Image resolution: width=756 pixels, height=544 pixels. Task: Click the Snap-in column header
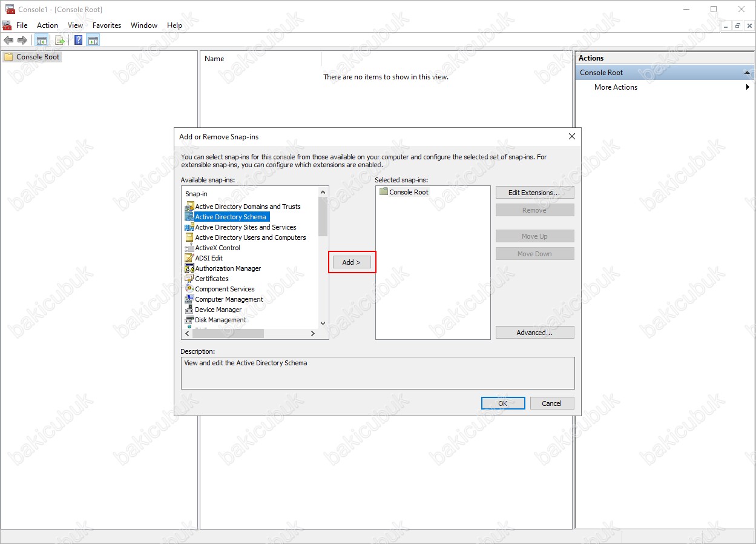[x=250, y=194]
